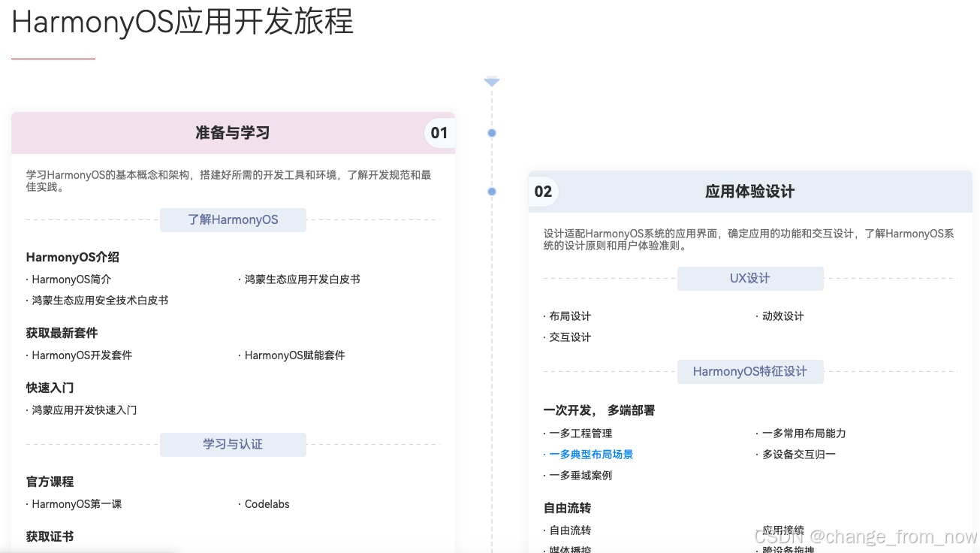Click the HarmonyOS应用开发旅程 page title

click(x=182, y=22)
